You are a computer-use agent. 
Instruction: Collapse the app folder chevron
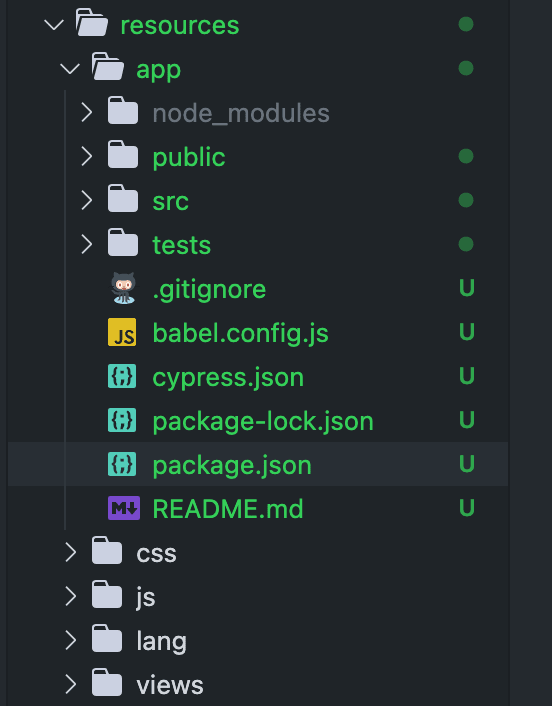[70, 69]
